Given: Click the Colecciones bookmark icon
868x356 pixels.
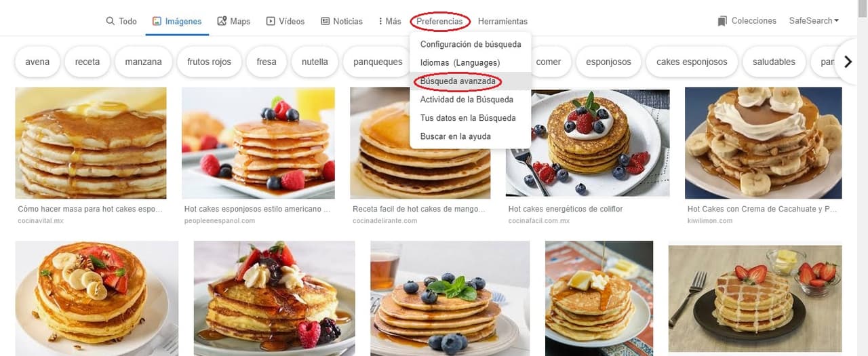Looking at the screenshot, I should tap(722, 21).
